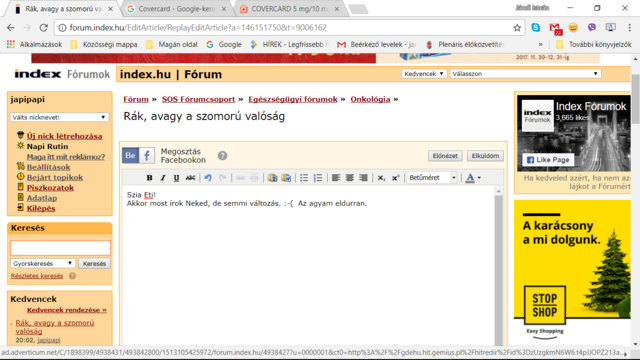Image resolution: width=640 pixels, height=360 pixels.
Task: Open the Gyorskeresés search type dropdown
Action: coord(43,263)
